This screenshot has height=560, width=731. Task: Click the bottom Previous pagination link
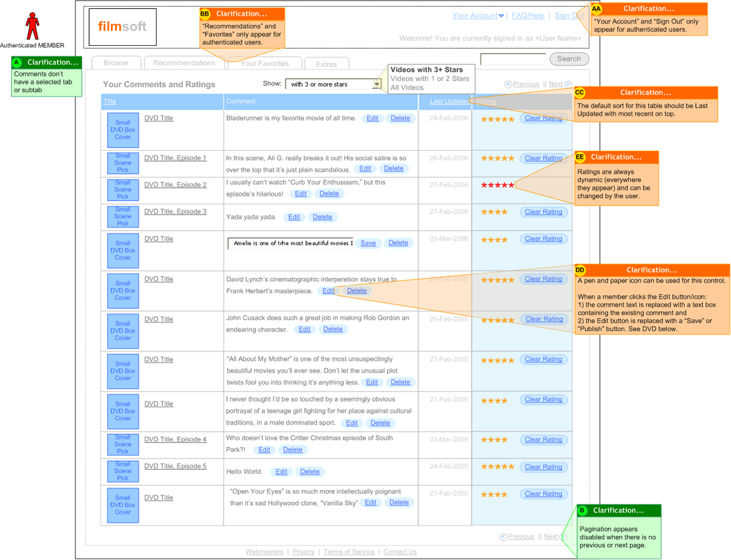[x=521, y=537]
